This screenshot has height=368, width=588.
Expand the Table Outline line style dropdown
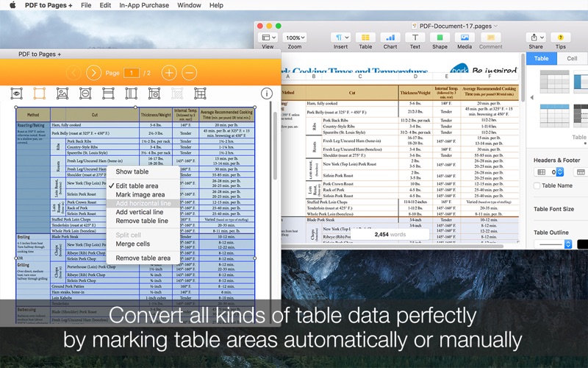tap(553, 244)
